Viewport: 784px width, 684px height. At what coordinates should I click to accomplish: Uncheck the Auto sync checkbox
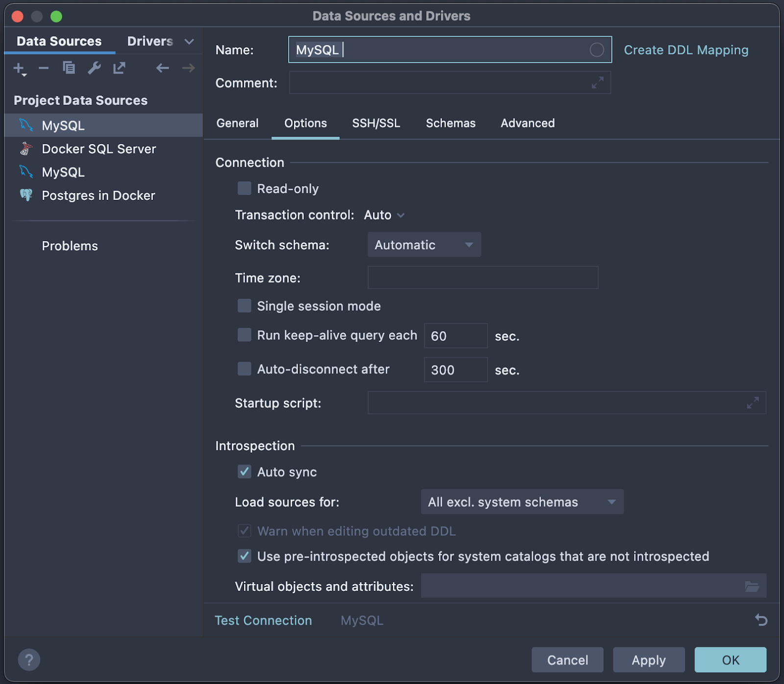(245, 472)
